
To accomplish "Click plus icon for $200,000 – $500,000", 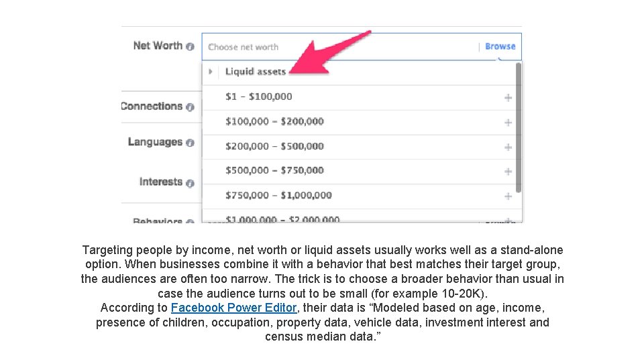I will pos(508,147).
